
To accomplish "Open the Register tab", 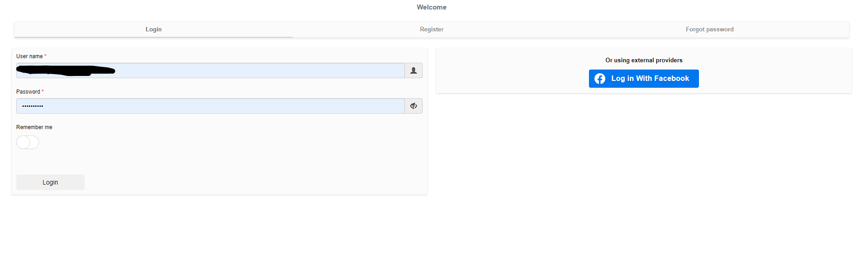I will (x=431, y=29).
